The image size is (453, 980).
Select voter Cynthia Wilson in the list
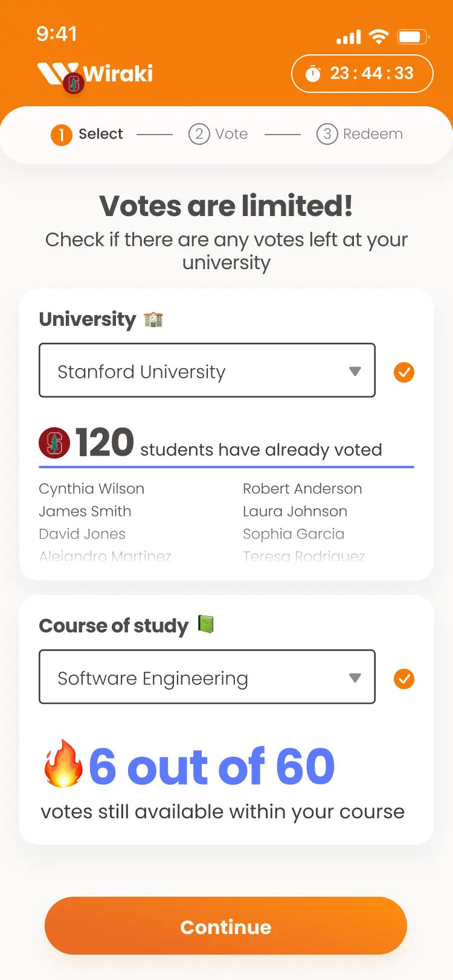point(92,489)
